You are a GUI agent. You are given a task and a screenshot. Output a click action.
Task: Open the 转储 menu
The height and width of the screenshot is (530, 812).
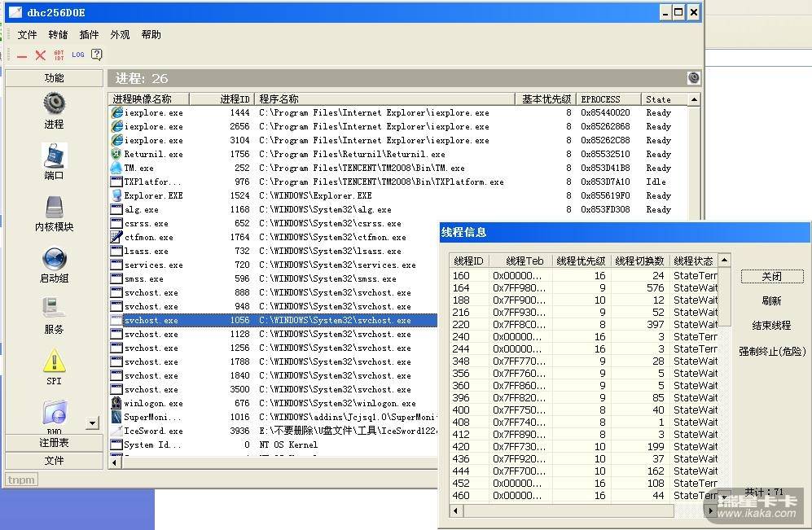[x=58, y=35]
